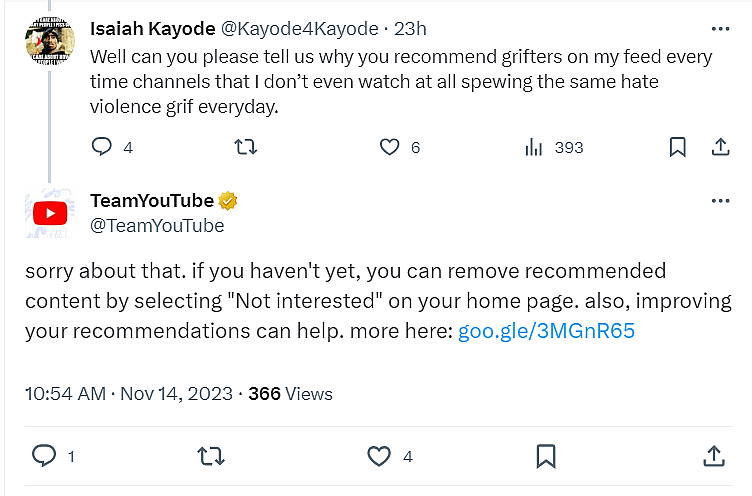The width and height of the screenshot is (752, 496).
Task: Open Isaiah Kayode's profile picture
Action: coord(50,40)
